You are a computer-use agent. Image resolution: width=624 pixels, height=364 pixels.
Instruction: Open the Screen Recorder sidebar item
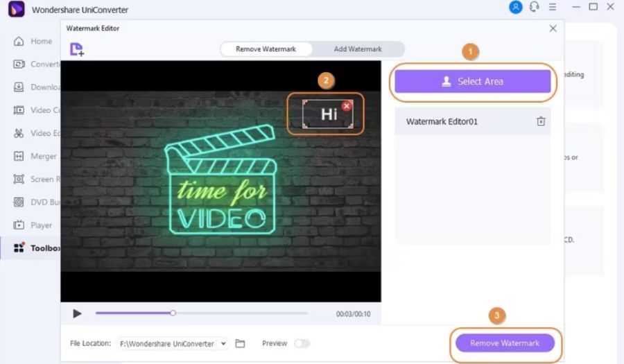(37, 180)
